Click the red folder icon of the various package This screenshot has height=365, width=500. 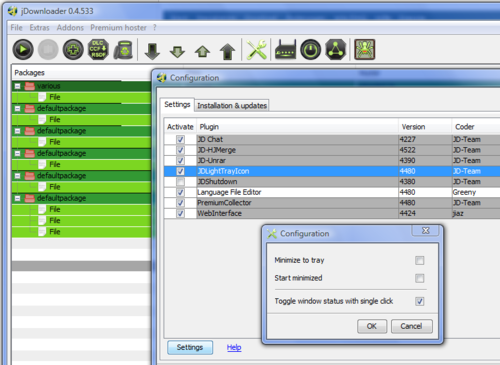click(x=30, y=86)
